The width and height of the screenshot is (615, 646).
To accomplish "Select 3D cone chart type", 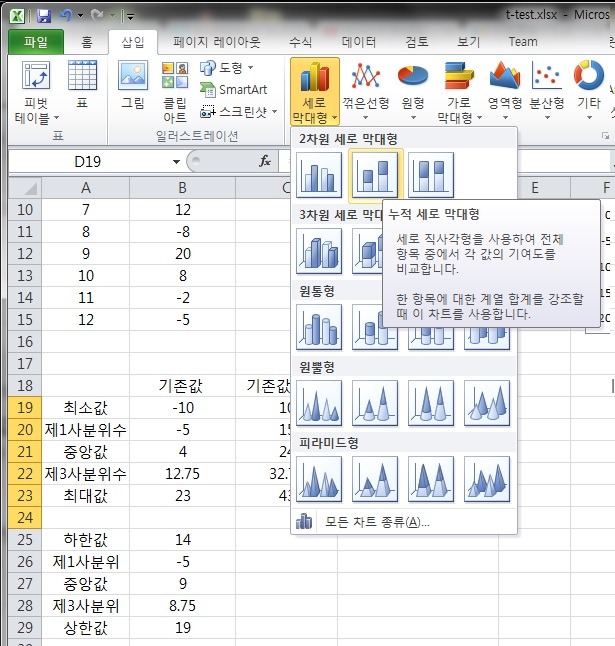I will tap(487, 403).
